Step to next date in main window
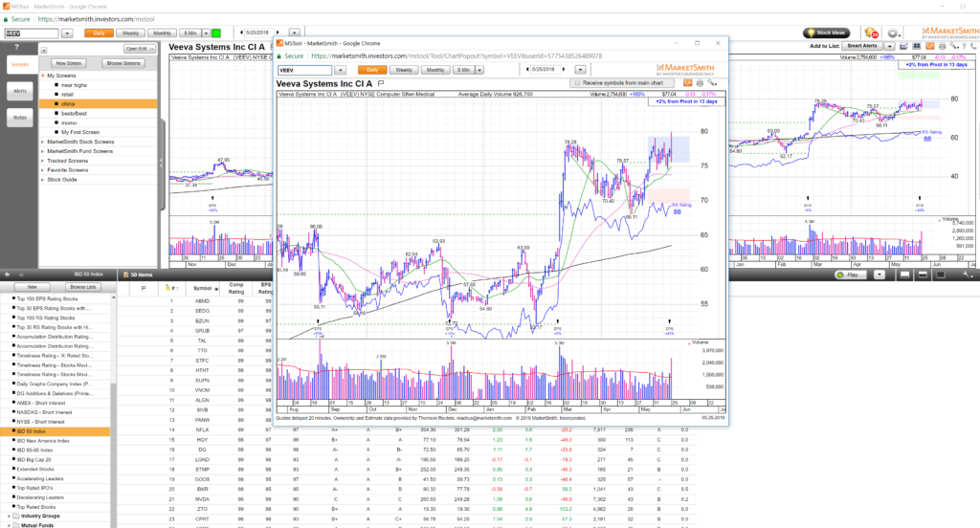This screenshot has width=980, height=528. click(x=278, y=33)
